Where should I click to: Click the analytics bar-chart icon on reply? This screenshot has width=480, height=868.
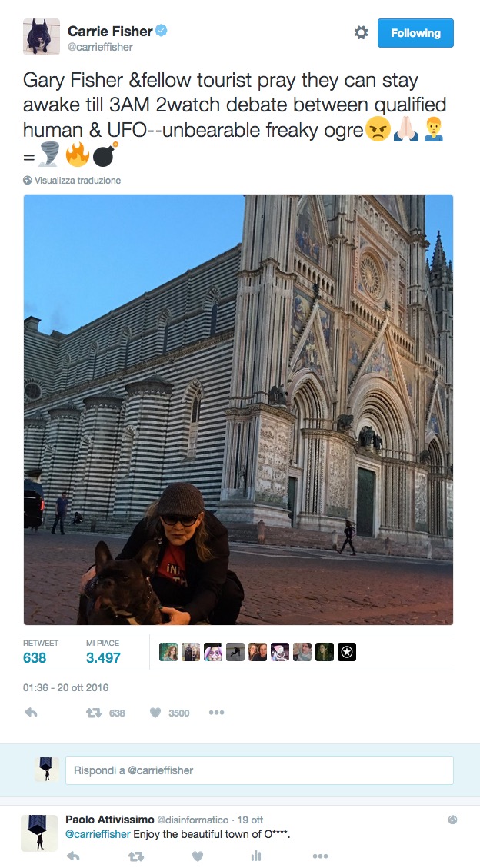pyautogui.click(x=256, y=856)
